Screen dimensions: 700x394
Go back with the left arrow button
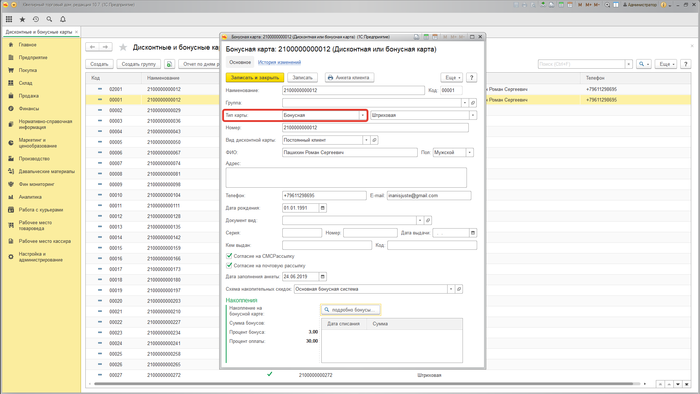coord(92,47)
